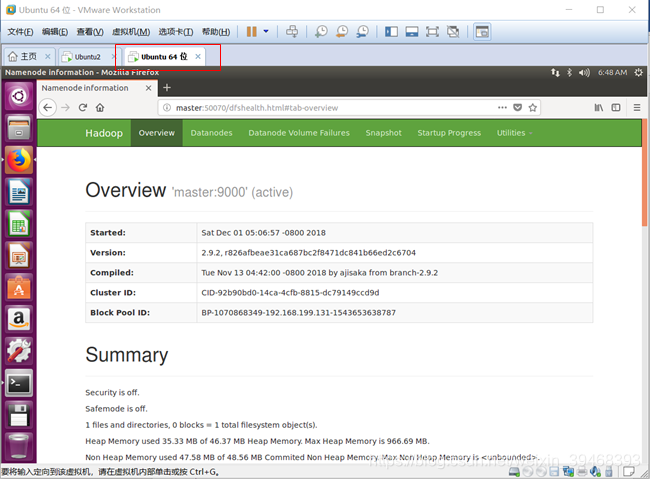Open the floppy disk drive launcher icon

19,415
